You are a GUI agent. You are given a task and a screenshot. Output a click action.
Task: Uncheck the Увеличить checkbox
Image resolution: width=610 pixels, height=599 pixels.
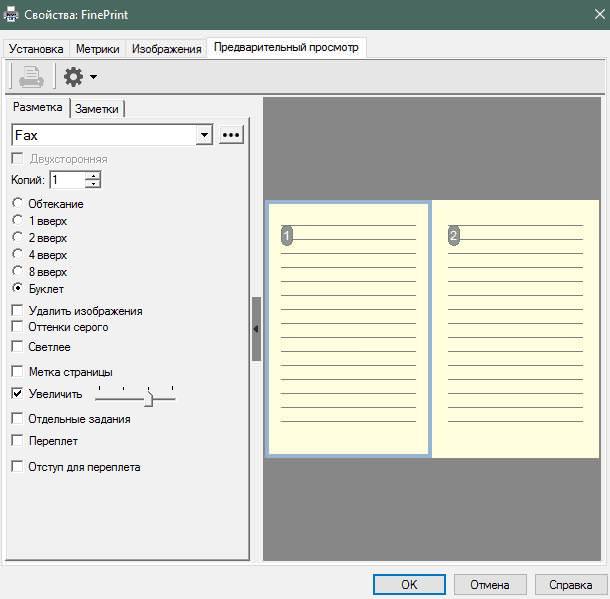point(17,393)
